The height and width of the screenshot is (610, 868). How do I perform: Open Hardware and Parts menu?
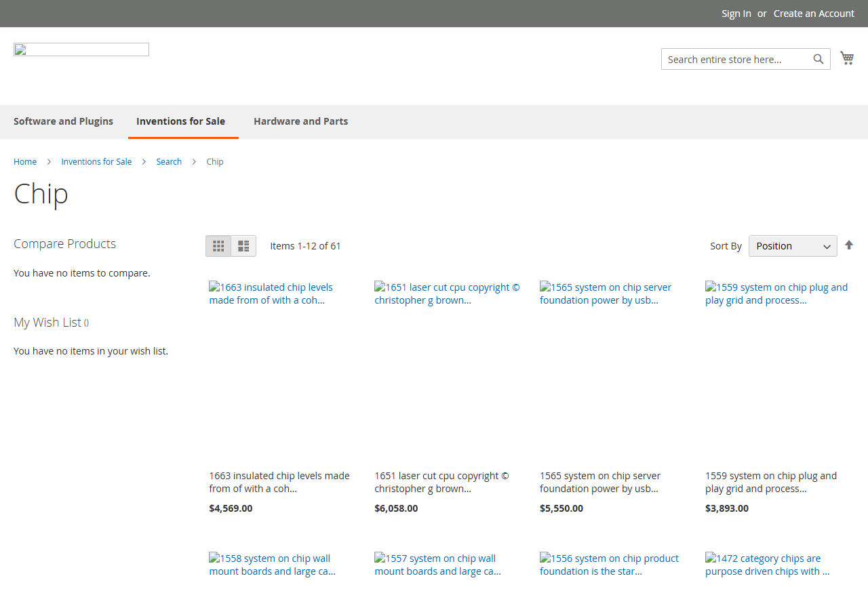pos(300,121)
